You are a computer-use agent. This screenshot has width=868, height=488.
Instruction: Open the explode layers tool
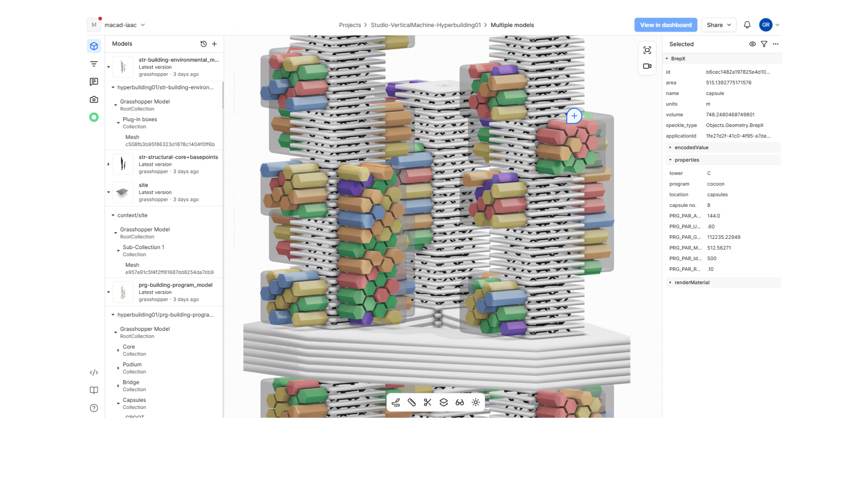coord(444,402)
